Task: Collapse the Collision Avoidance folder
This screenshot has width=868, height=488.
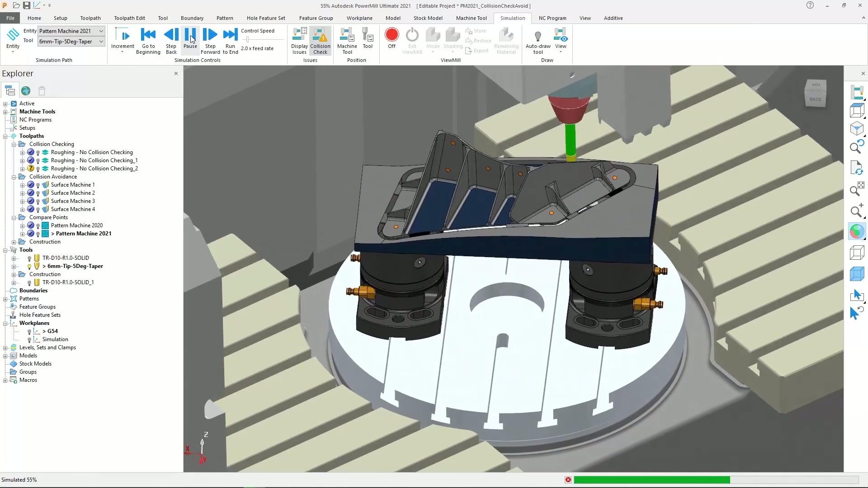Action: tap(14, 177)
